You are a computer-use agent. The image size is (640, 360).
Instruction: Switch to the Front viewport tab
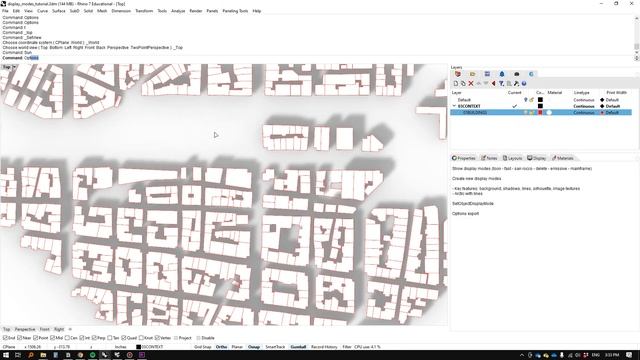44,329
